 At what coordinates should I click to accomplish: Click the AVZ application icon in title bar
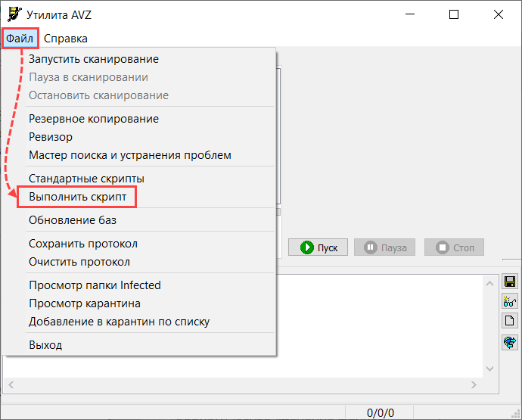pos(14,14)
